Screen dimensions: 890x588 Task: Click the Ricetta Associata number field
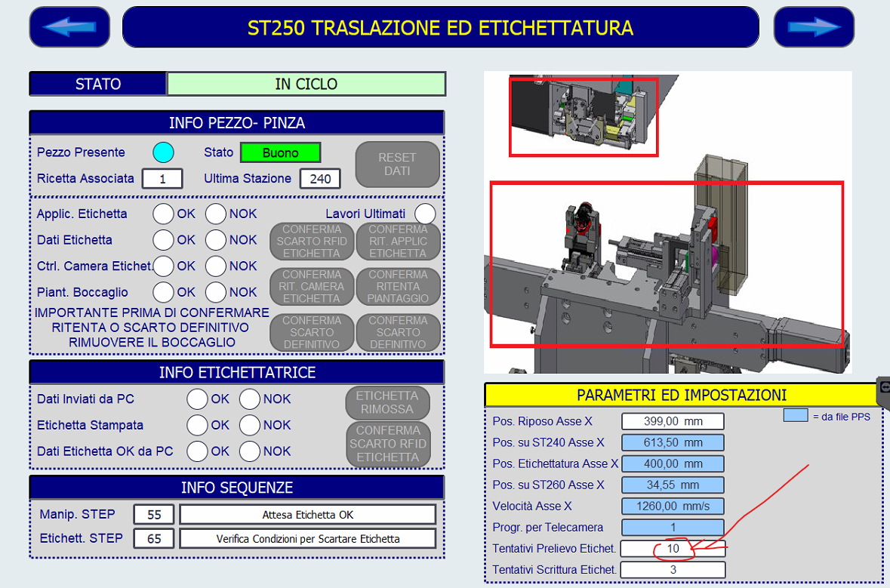pos(162,179)
